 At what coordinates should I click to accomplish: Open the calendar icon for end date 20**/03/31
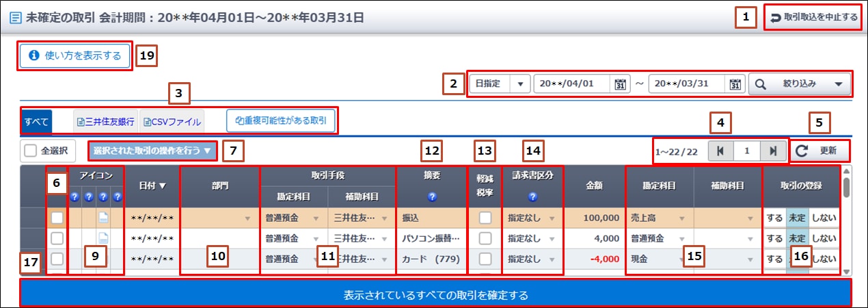[x=735, y=84]
